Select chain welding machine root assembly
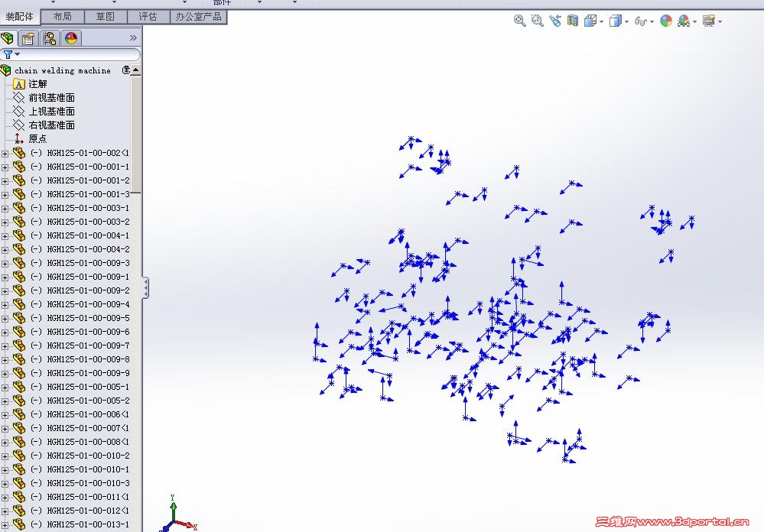The image size is (764, 532). (63, 70)
